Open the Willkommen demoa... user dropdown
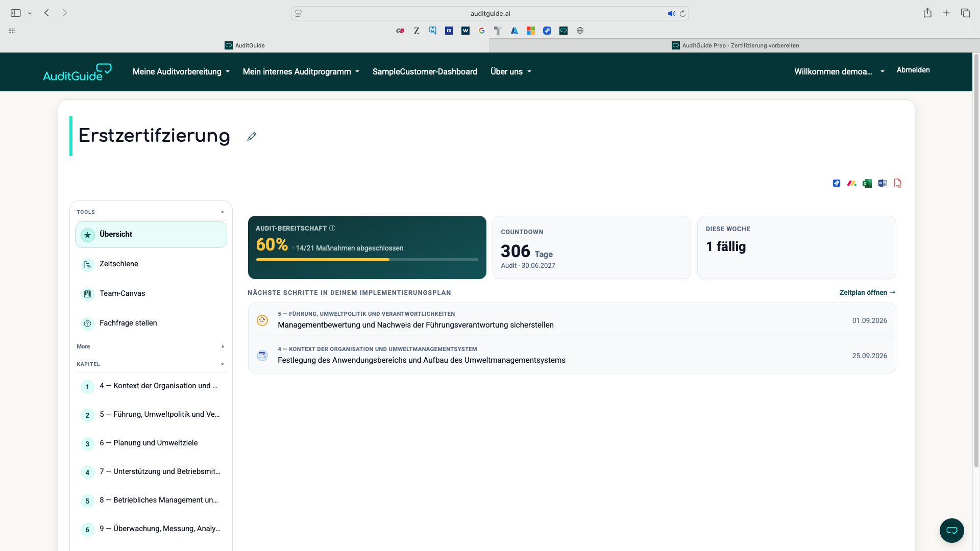 [839, 72]
